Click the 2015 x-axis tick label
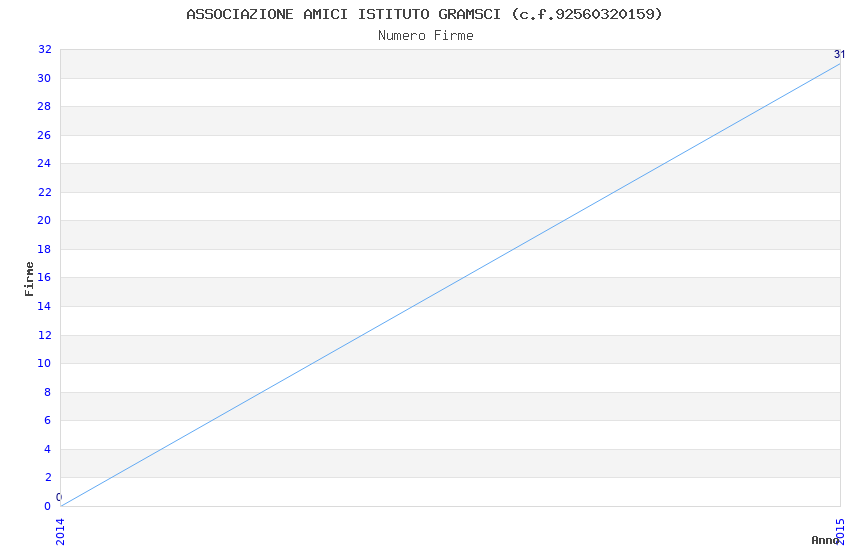The image size is (850, 550). tap(841, 531)
